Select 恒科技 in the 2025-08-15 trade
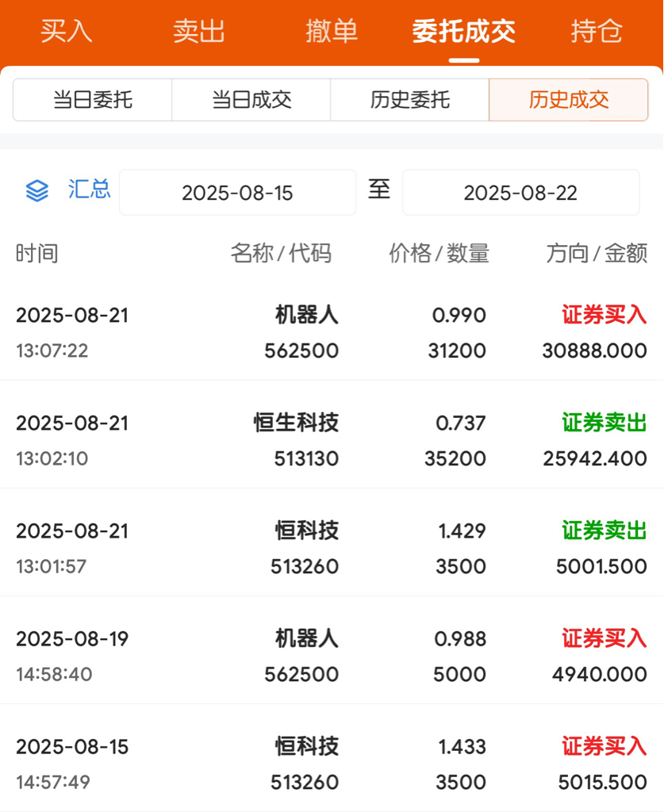Screen dimensions: 664x812 [307, 746]
